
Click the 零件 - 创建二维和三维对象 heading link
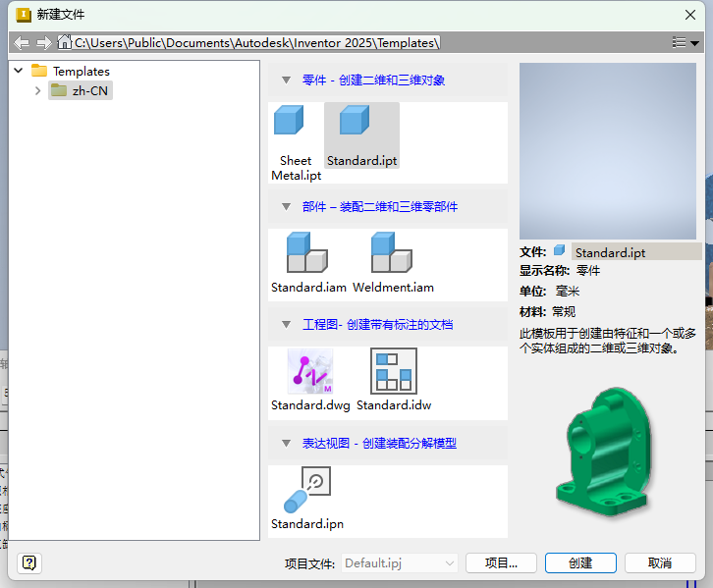click(x=373, y=80)
